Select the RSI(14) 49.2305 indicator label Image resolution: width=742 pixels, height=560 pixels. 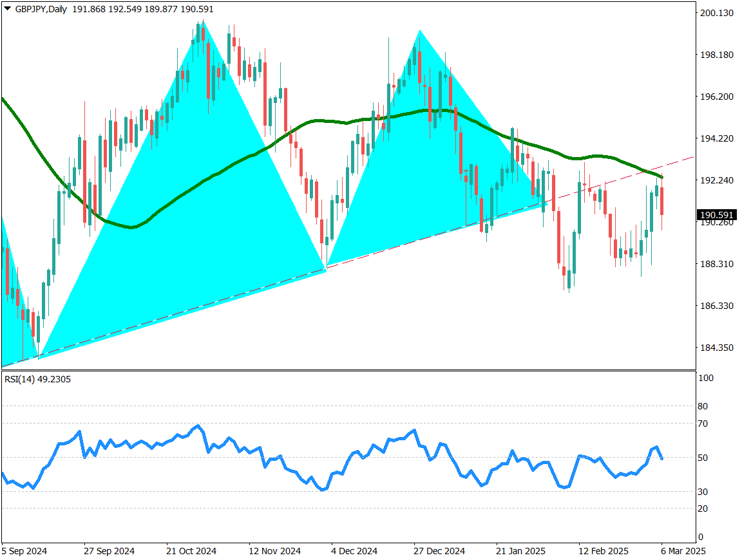[x=37, y=379]
